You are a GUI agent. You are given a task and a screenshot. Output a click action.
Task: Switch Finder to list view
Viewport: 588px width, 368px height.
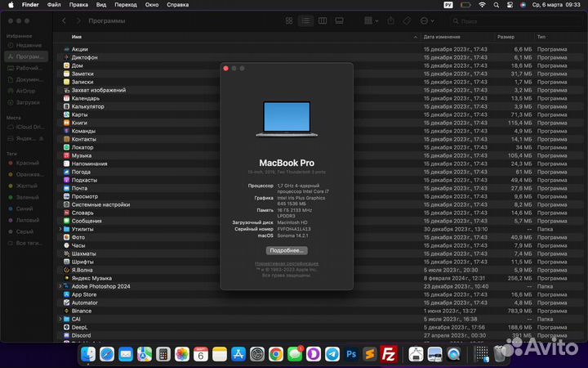pos(305,21)
